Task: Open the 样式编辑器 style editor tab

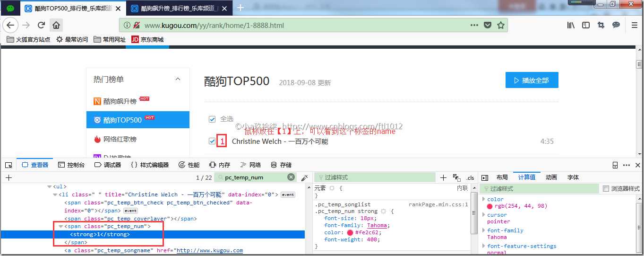Action: 150,165
